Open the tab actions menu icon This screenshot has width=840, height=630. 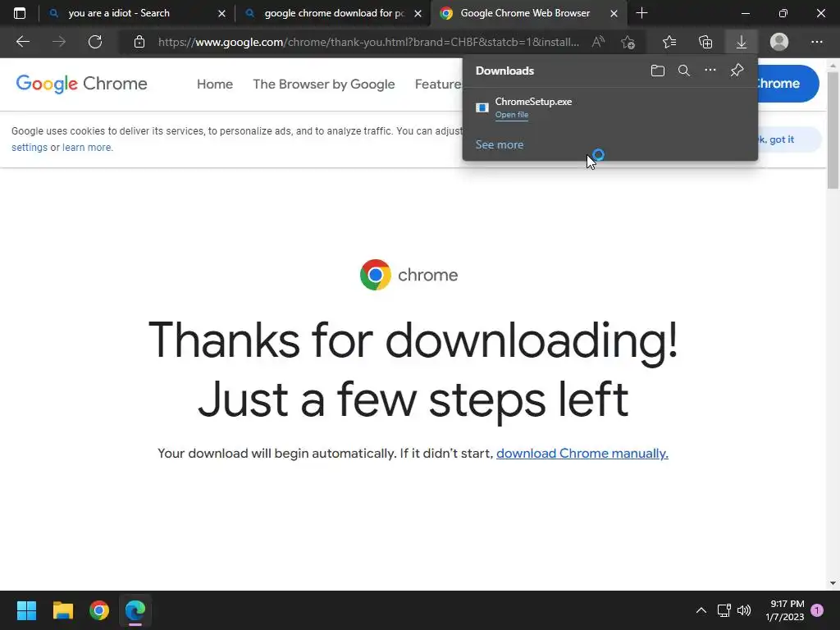pos(20,13)
